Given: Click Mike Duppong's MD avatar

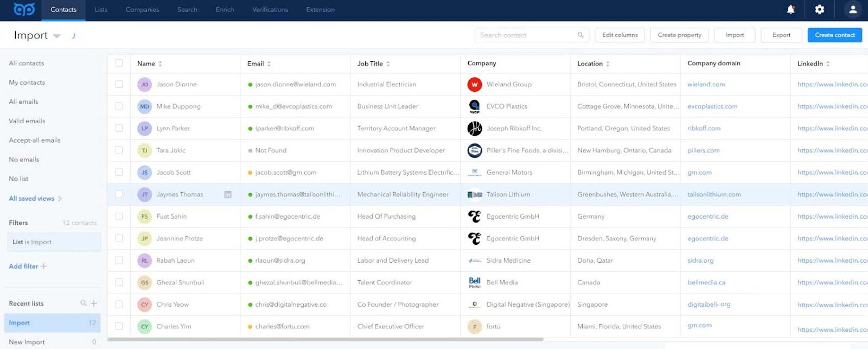Looking at the screenshot, I should (x=144, y=106).
